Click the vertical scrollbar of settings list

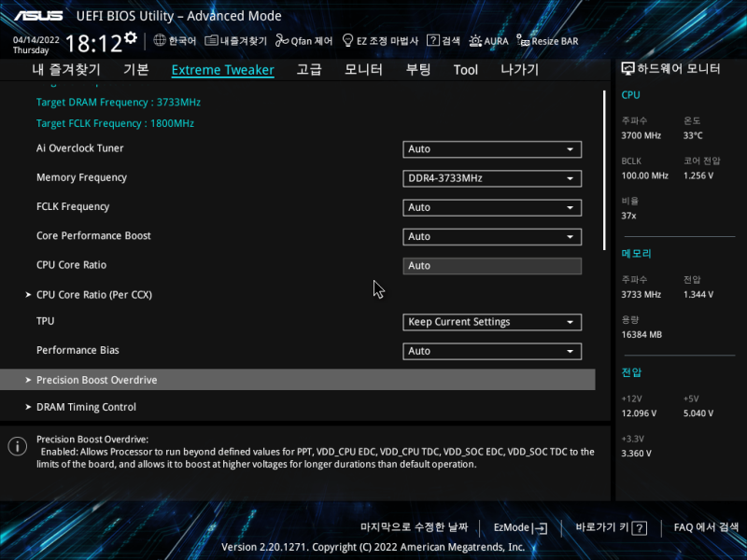coord(604,171)
